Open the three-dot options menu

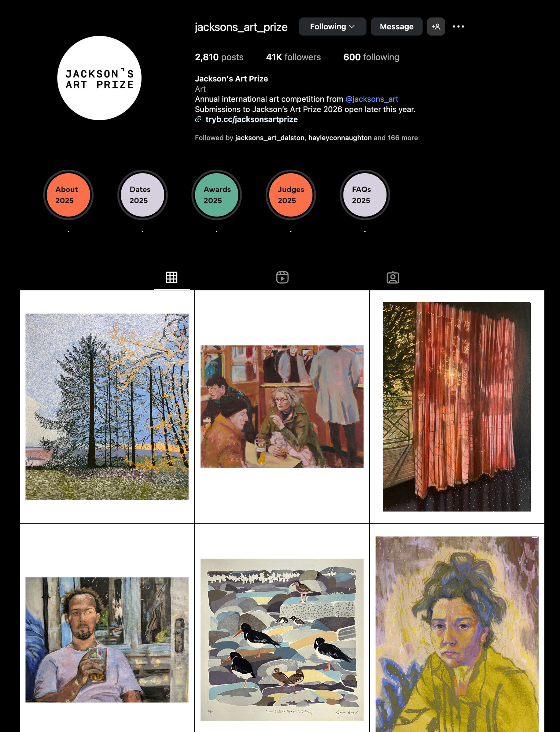[458, 27]
